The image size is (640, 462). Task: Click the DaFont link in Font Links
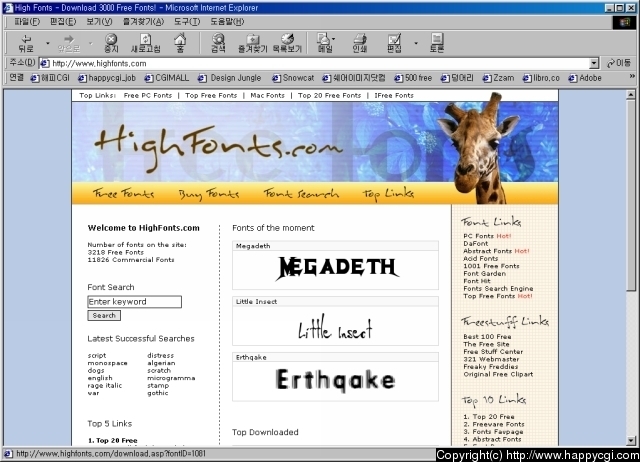click(x=476, y=243)
